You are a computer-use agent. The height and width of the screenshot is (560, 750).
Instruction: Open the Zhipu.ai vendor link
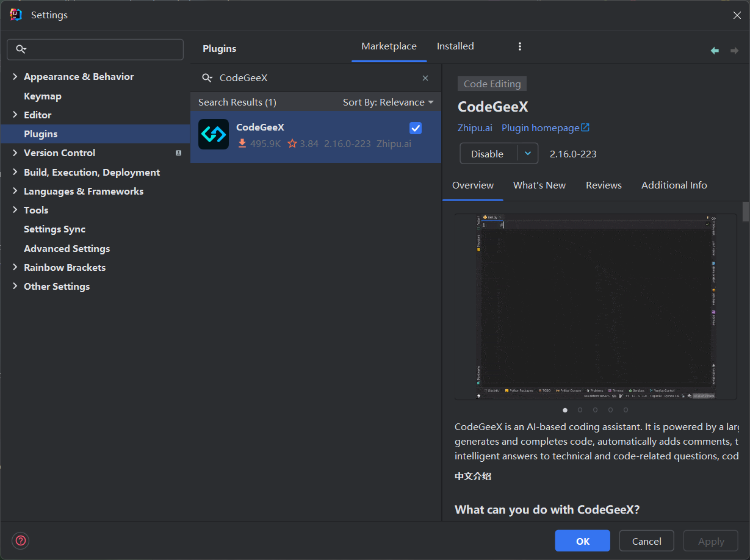pyautogui.click(x=475, y=128)
